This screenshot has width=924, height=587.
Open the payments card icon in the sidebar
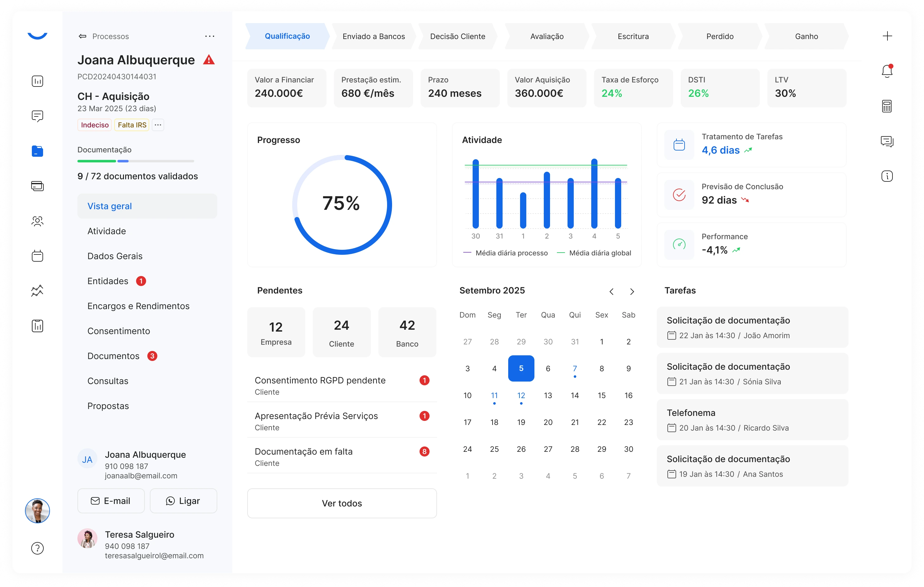click(37, 186)
